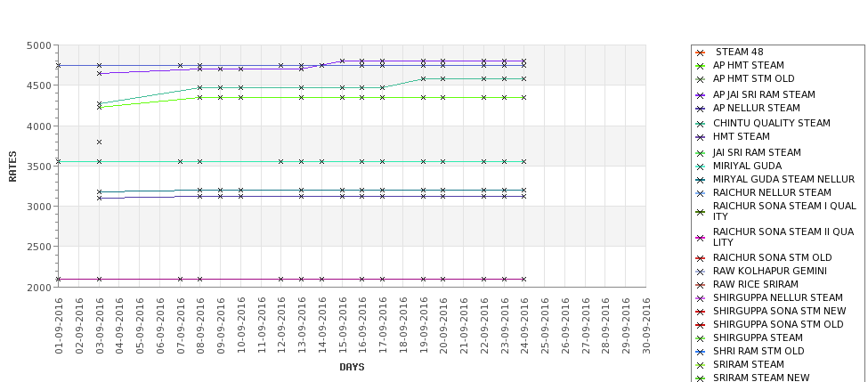The image size is (868, 382).
Task: Click CHINTU QUALITY STEAM legend label
Action: [772, 123]
